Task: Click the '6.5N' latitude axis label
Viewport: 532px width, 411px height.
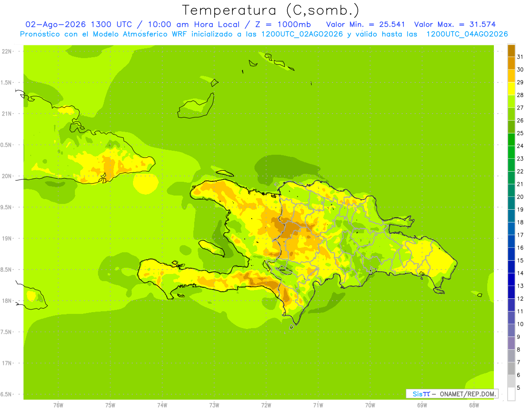Action: 7,394
